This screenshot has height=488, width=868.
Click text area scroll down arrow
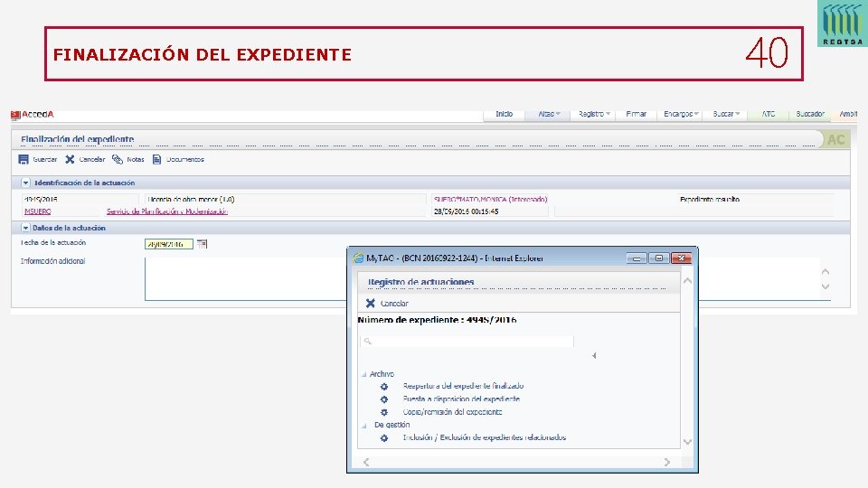click(x=826, y=286)
